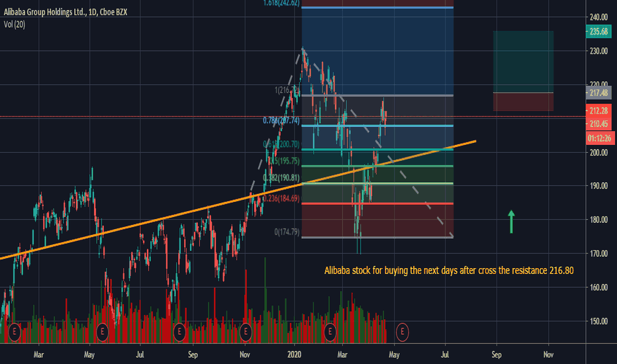Select the red 212.28 price label

pyautogui.click(x=598, y=111)
